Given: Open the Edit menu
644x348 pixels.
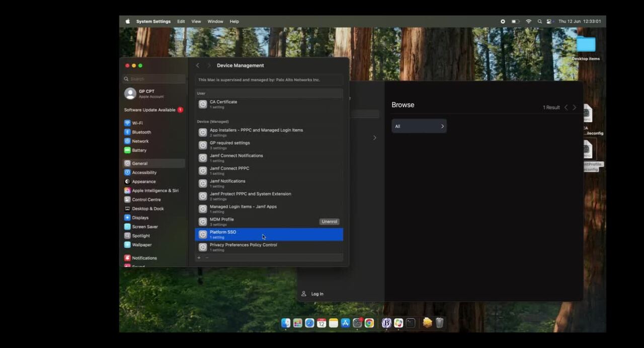Looking at the screenshot, I should pyautogui.click(x=181, y=22).
